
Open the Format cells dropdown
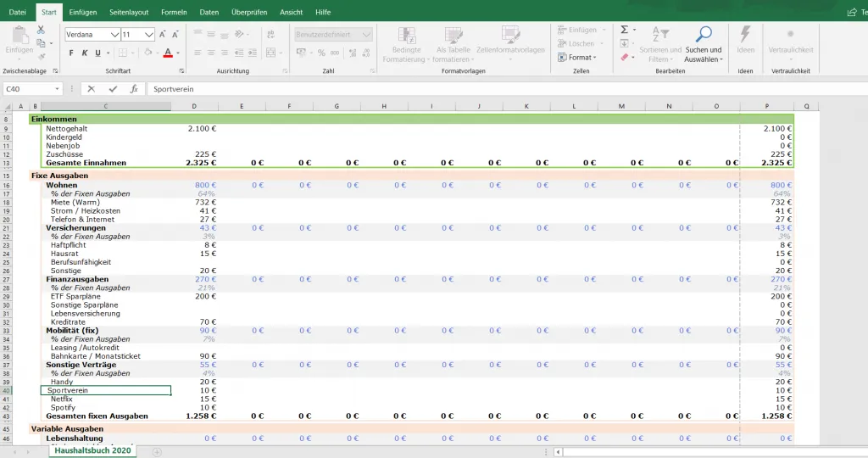point(578,57)
